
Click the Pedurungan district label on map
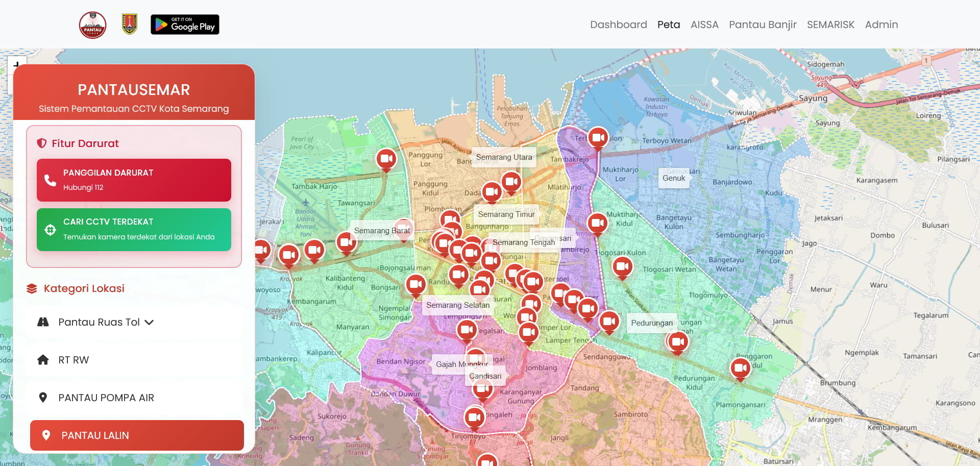click(651, 323)
